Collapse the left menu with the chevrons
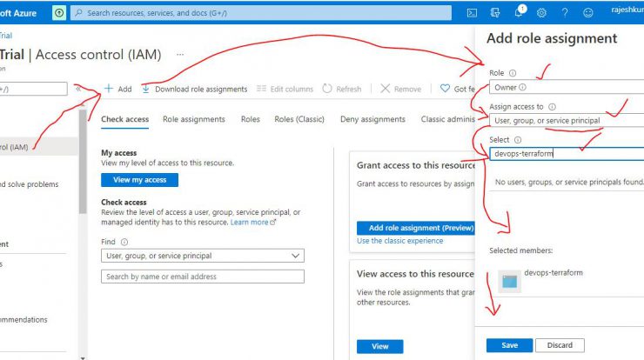 coord(78,88)
